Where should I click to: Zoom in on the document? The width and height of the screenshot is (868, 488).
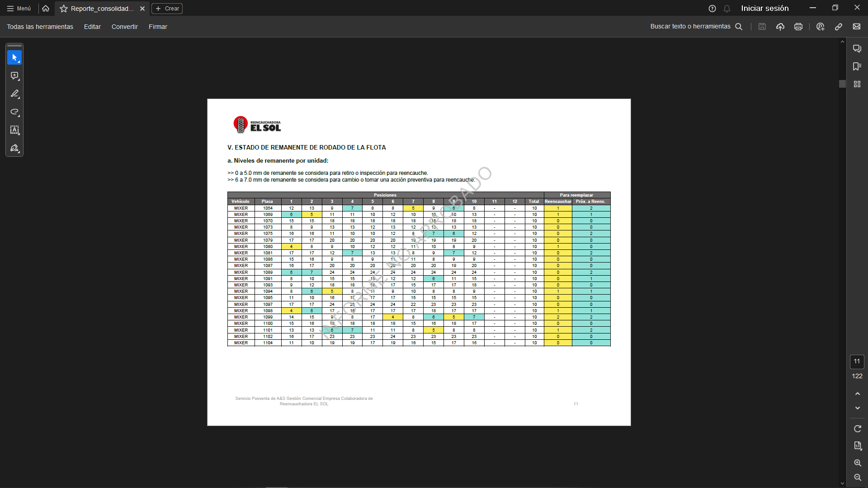[x=857, y=463]
